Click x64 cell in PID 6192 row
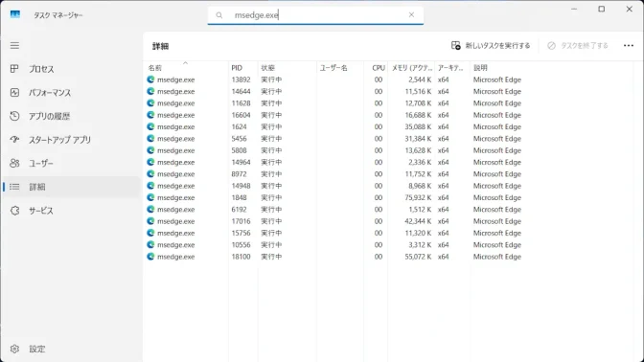 pyautogui.click(x=443, y=210)
